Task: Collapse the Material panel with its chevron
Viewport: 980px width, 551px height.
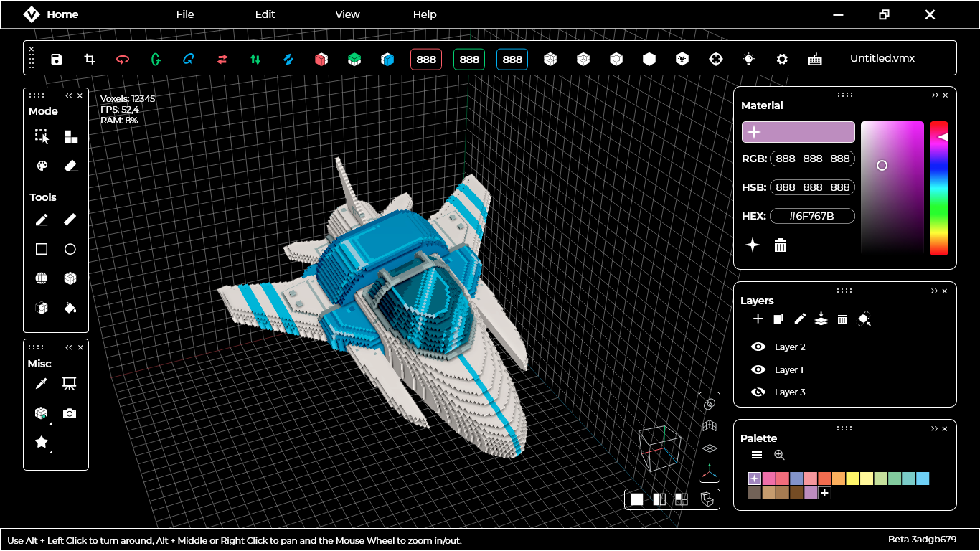Action: [x=935, y=94]
